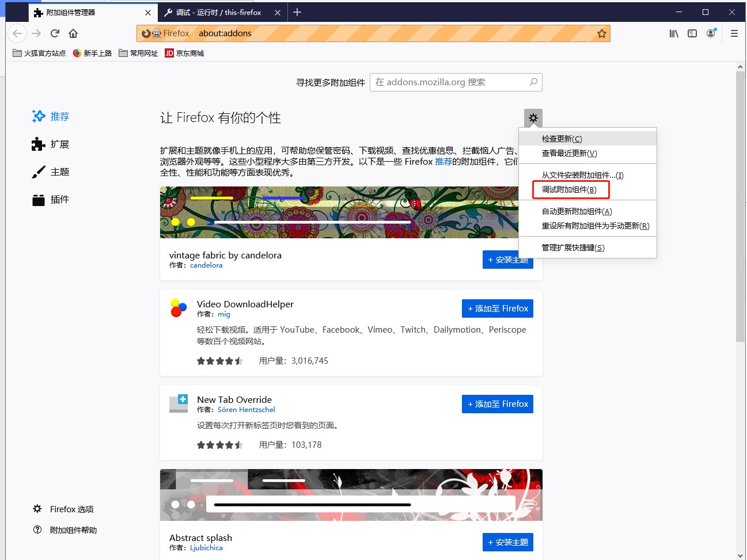Open the 新手上路 bookmark
The image size is (747, 560).
92,53
